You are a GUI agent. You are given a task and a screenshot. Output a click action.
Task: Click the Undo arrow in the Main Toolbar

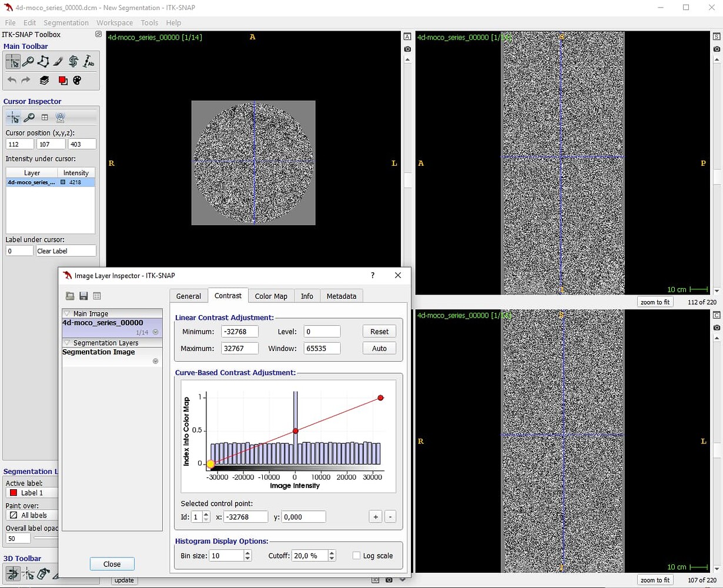[x=12, y=81]
